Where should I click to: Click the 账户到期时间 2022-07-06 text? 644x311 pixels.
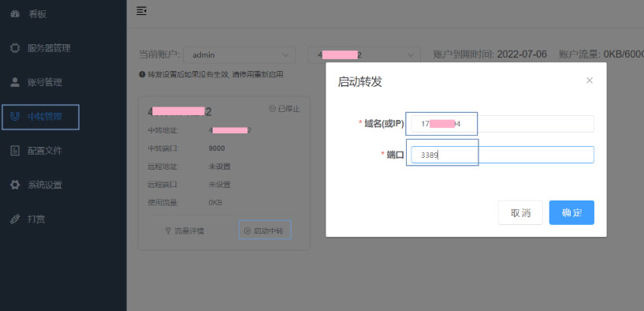[x=490, y=54]
